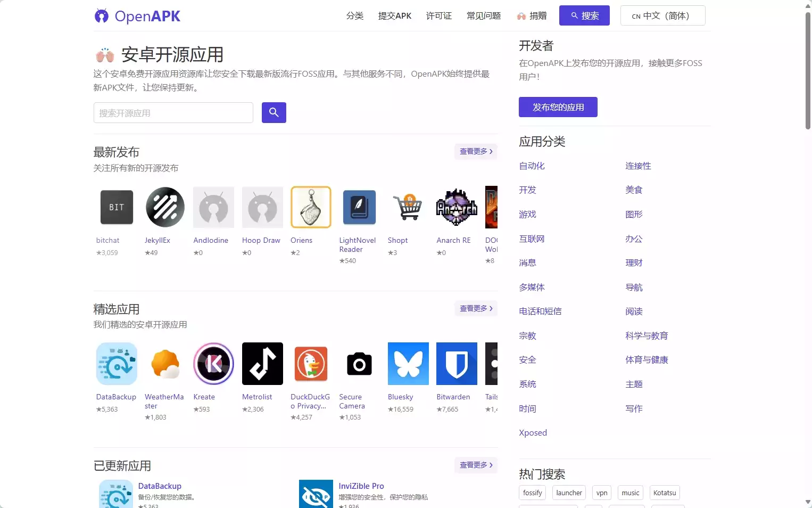Open the 中文 (简体) language dropdown
This screenshot has width=812, height=508.
(663, 15)
